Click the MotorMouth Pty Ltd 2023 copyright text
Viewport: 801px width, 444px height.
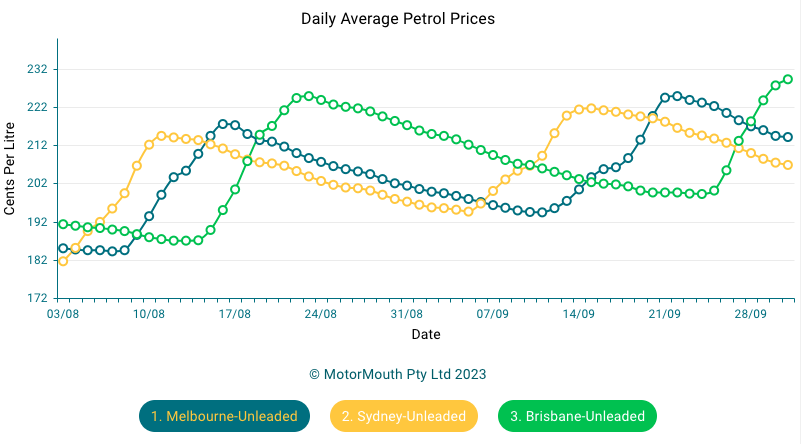398,373
